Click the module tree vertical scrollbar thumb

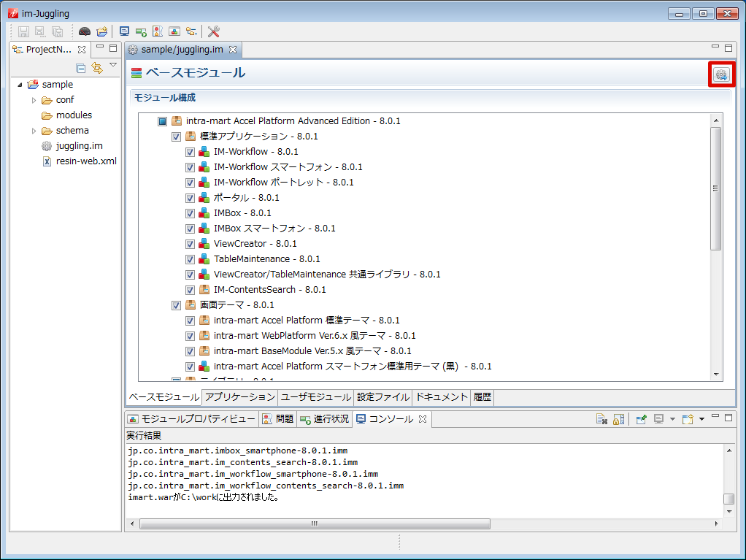pyautogui.click(x=715, y=188)
